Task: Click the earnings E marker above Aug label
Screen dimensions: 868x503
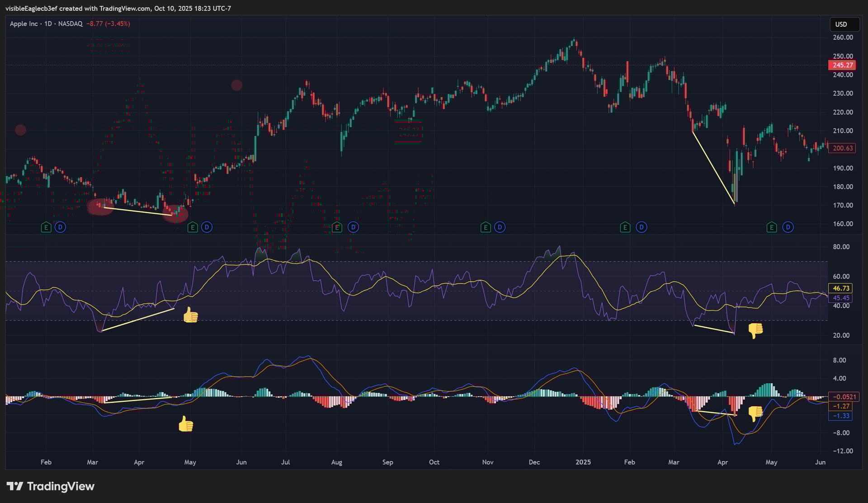Action: (x=337, y=227)
